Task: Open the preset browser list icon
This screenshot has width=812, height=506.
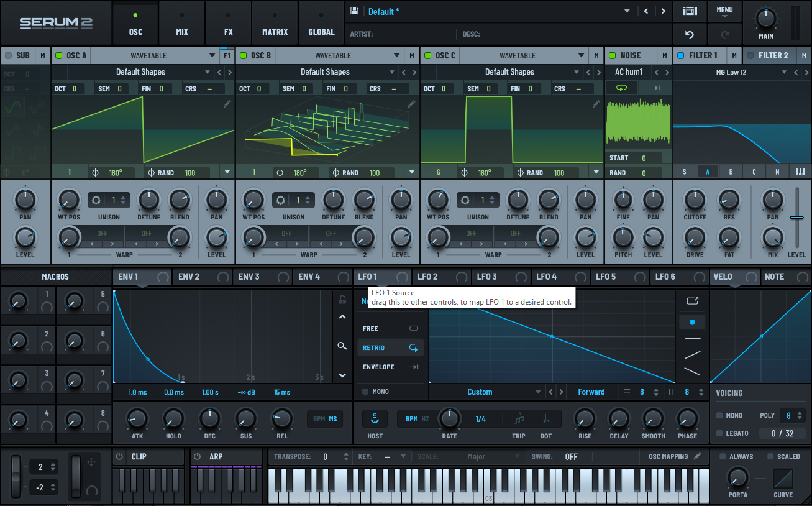Action: [689, 11]
